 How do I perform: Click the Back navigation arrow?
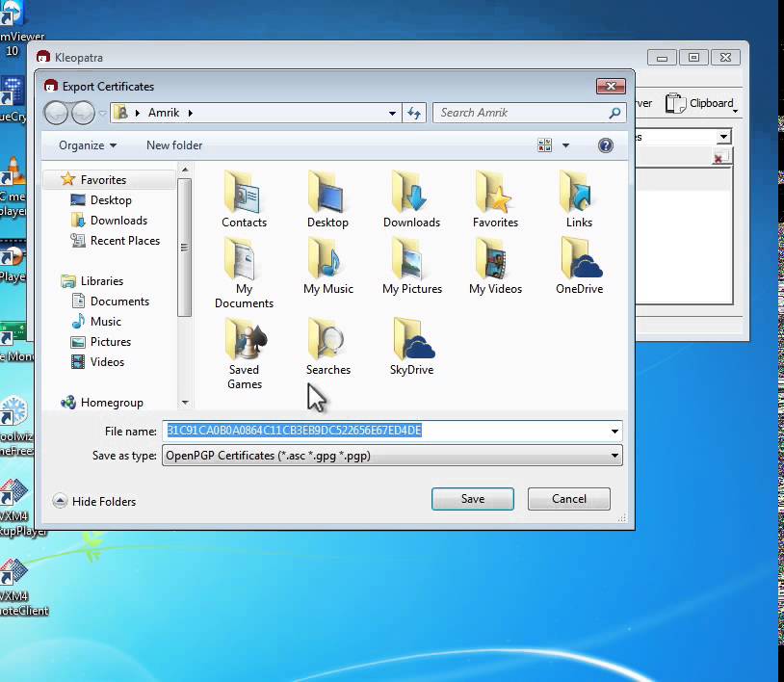pos(56,113)
